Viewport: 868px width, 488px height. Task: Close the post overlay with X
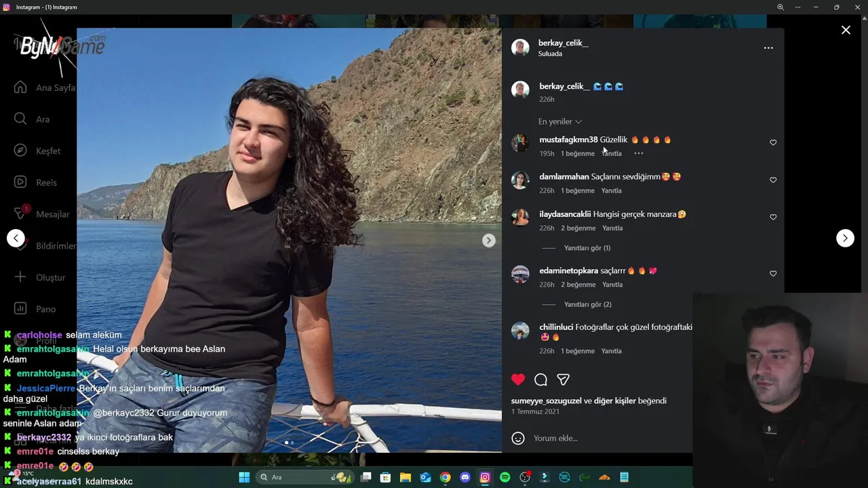click(x=846, y=30)
